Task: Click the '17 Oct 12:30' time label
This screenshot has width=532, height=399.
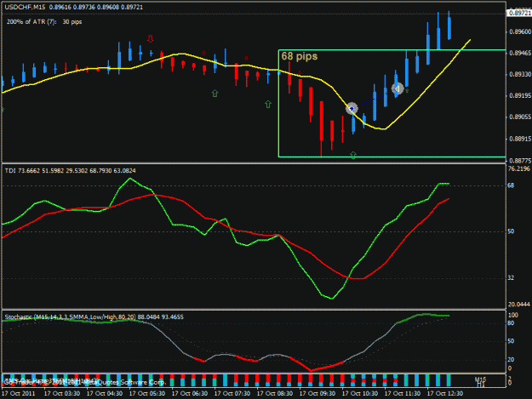Action: pyautogui.click(x=445, y=394)
